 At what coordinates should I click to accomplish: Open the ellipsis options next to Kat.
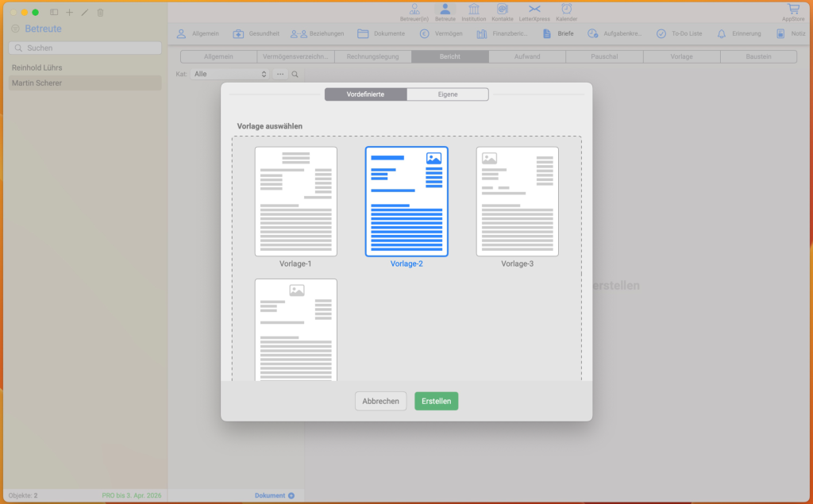pos(280,74)
